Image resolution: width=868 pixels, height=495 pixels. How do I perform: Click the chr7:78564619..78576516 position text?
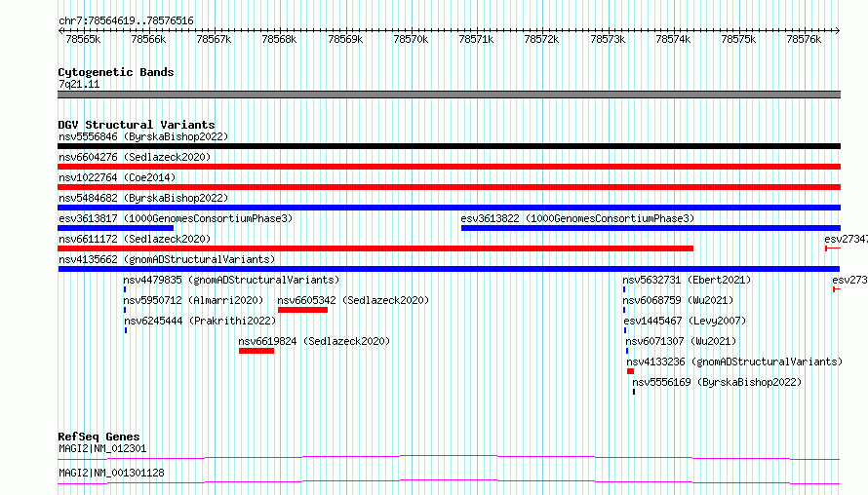pyautogui.click(x=126, y=20)
